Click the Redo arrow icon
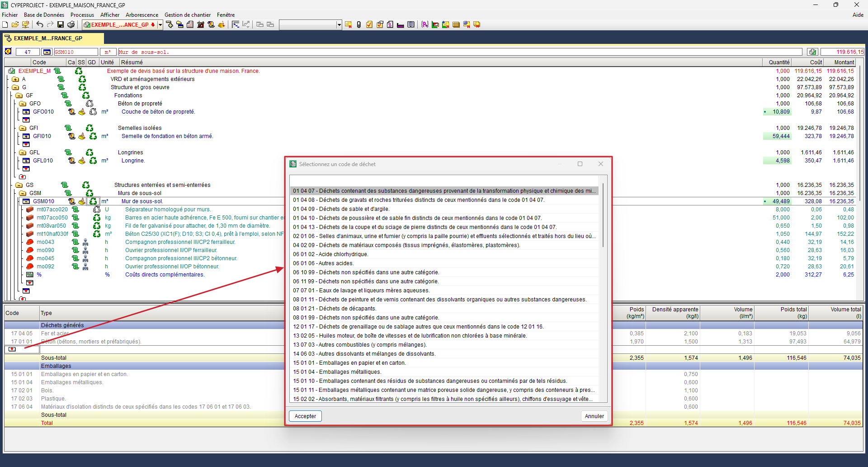 [x=50, y=24]
